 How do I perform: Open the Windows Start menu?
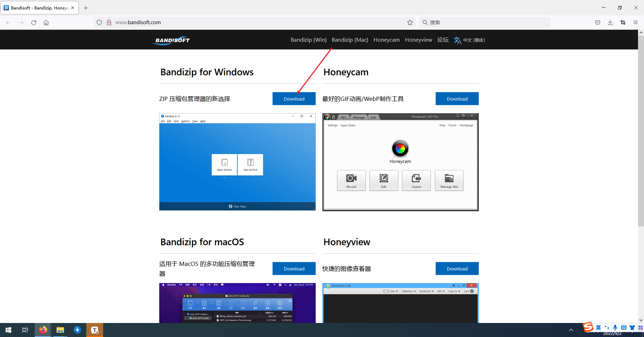8,330
